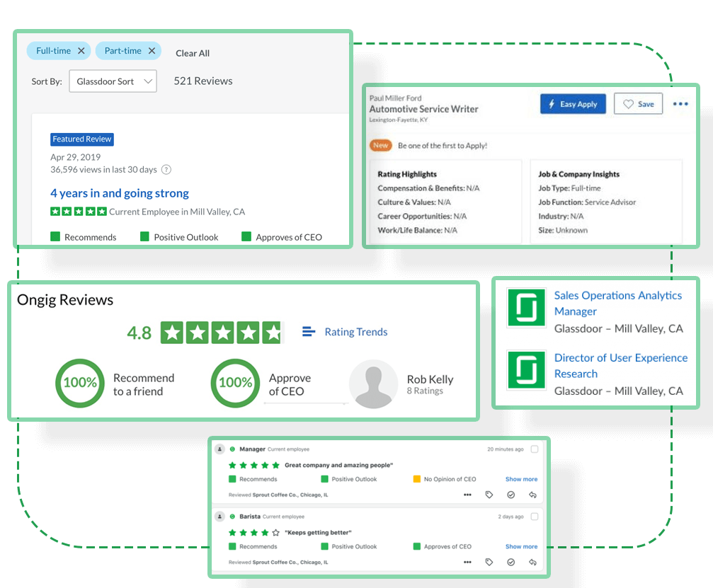The image size is (713, 588).
Task: Click the Rating Trends bars icon
Action: click(x=309, y=332)
